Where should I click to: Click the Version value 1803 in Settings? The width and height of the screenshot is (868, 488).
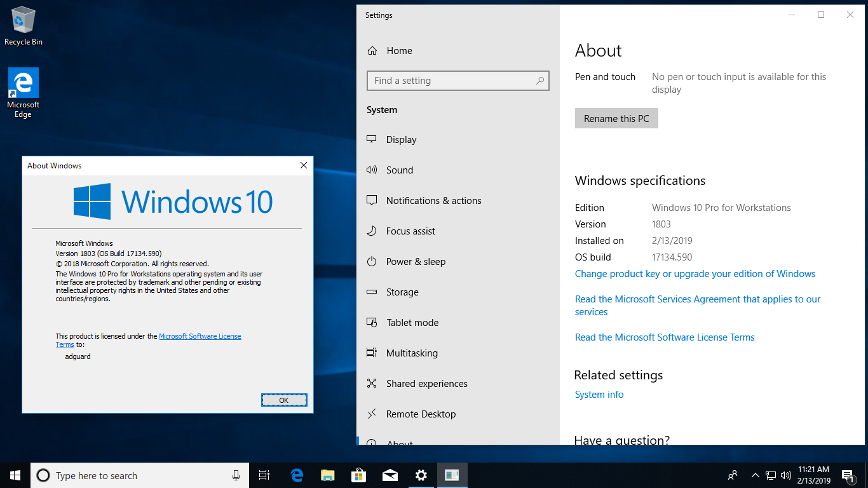[x=661, y=224]
